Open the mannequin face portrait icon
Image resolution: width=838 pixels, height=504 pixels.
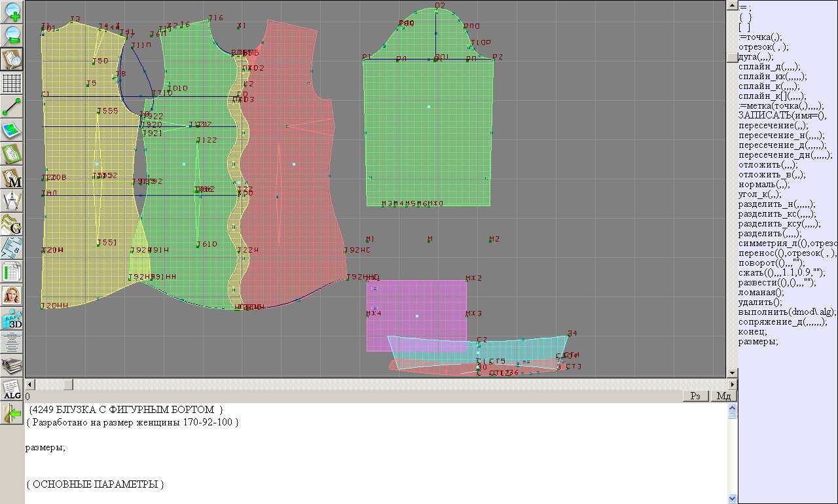(x=12, y=295)
